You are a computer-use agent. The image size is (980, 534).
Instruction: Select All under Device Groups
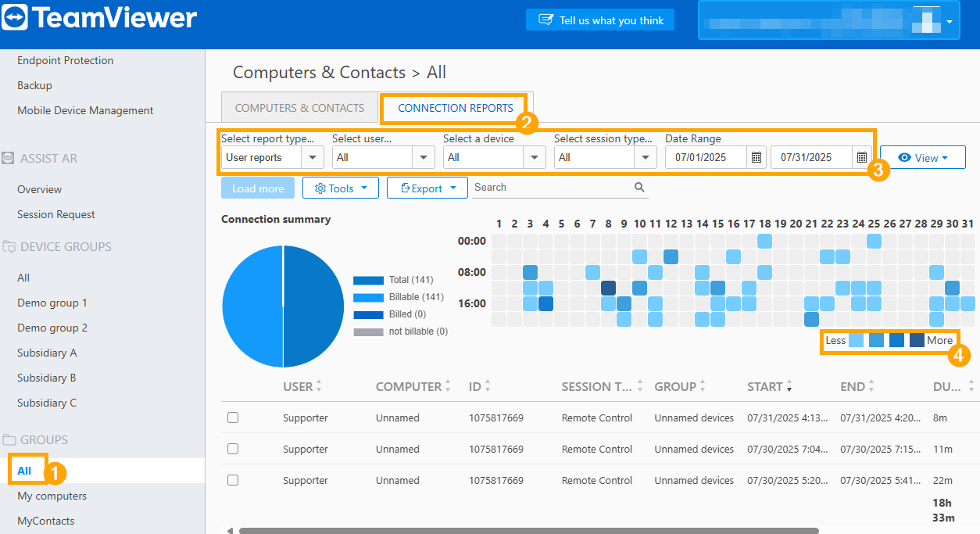[23, 278]
